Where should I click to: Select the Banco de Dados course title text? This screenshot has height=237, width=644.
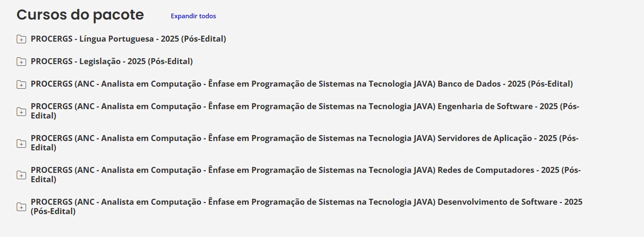click(x=301, y=84)
